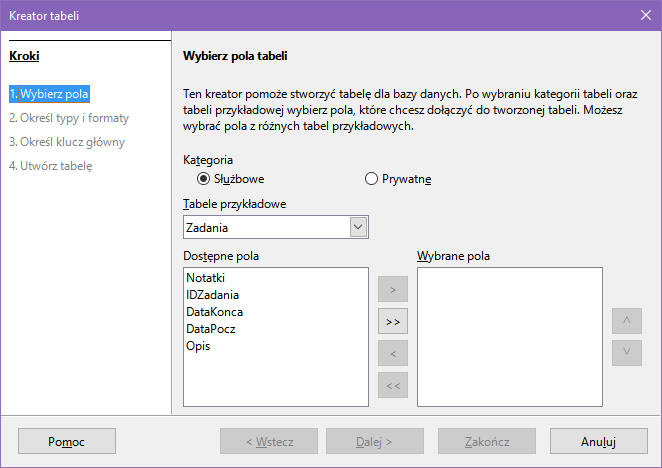
Task: Click the move field down arrow button
Action: click(626, 352)
